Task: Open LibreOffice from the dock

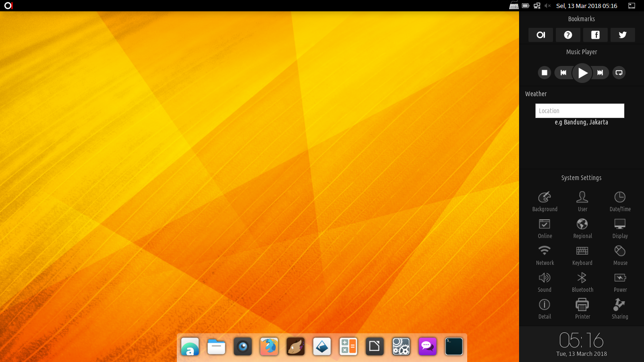Action: pyautogui.click(x=375, y=347)
